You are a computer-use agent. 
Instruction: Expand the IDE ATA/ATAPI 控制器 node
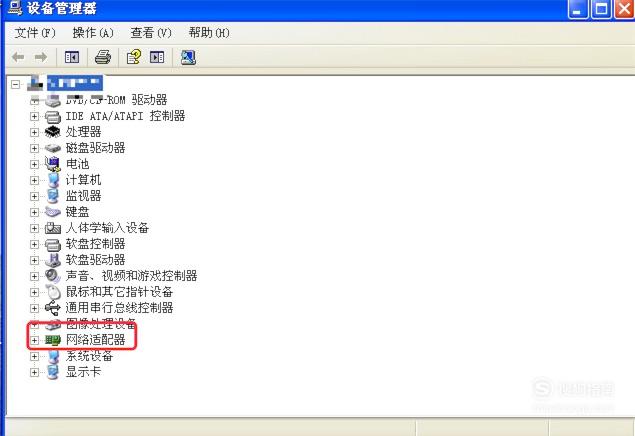(x=34, y=116)
